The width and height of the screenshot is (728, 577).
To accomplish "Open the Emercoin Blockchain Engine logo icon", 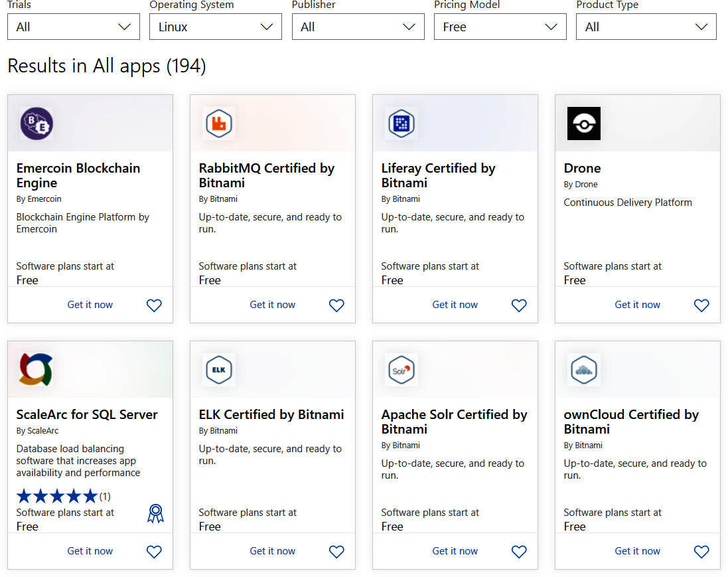I will [36, 124].
